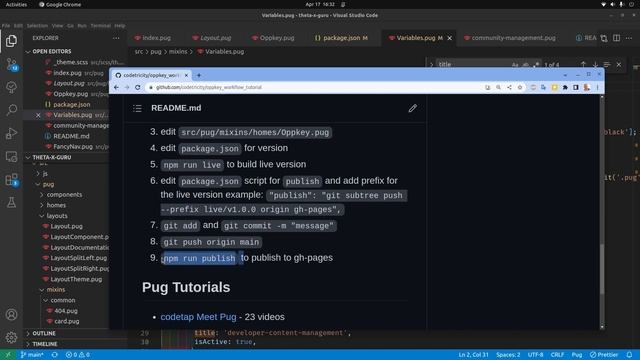Open the Run and Debug view
This screenshot has height=360, width=640.
11,133
